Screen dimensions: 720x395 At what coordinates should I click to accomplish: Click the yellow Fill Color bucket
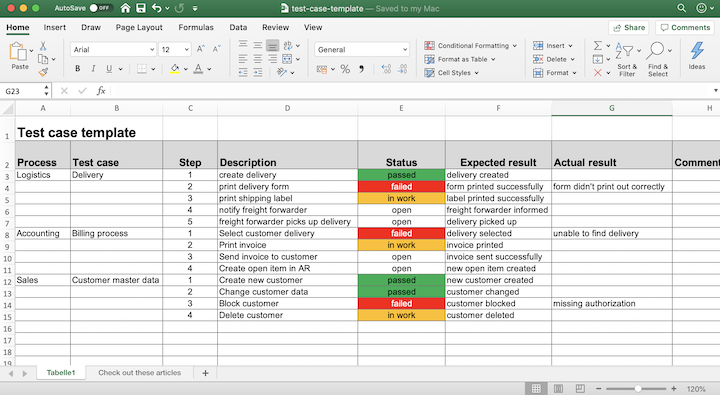tap(174, 69)
